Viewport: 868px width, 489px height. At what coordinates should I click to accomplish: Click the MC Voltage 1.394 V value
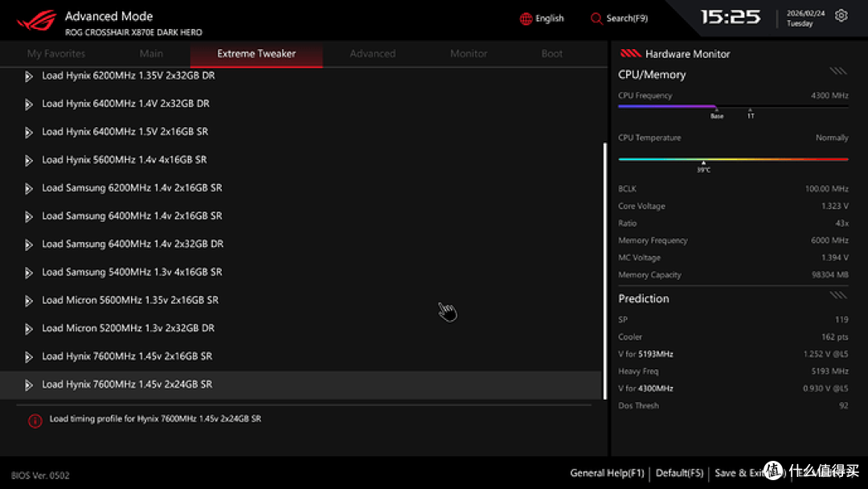tap(835, 257)
